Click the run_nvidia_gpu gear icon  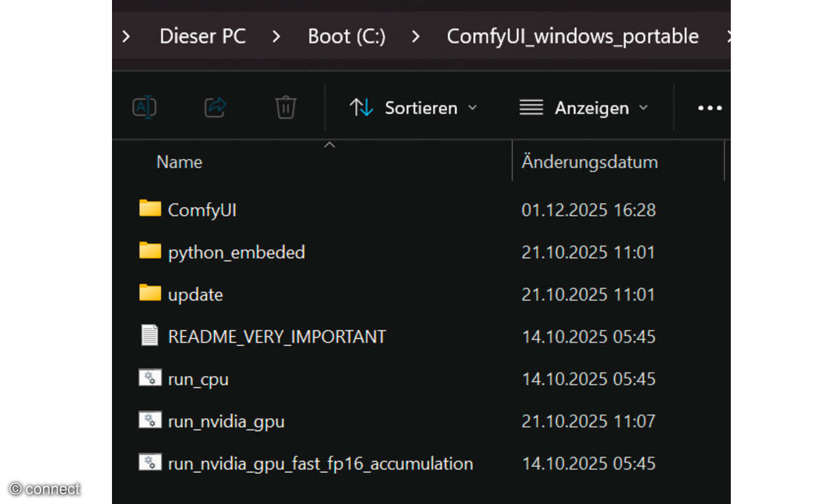(x=149, y=421)
